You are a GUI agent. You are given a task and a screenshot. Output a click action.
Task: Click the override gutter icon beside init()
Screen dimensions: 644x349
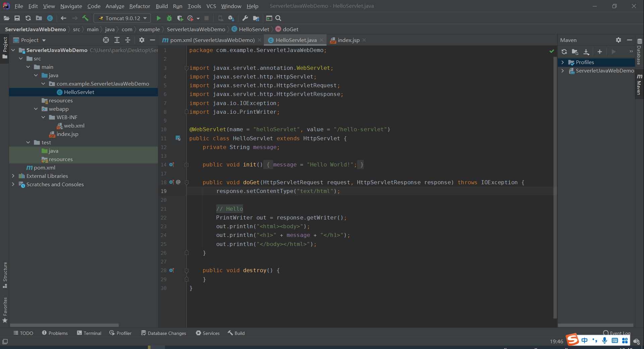(x=172, y=164)
